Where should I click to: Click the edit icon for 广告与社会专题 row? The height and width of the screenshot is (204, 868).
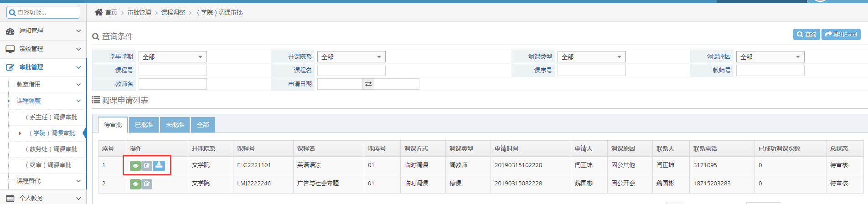coord(147,184)
